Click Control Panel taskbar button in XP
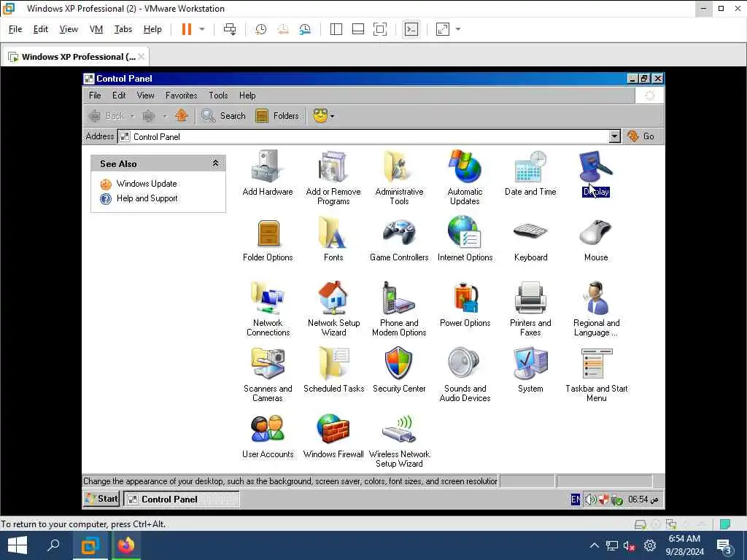This screenshot has width=747, height=560. point(182,499)
